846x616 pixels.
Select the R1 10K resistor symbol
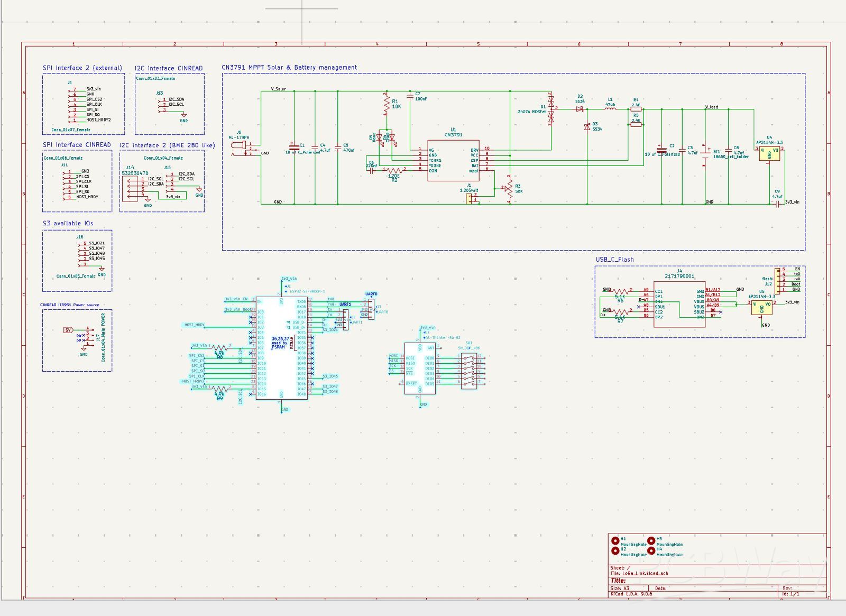pos(387,104)
